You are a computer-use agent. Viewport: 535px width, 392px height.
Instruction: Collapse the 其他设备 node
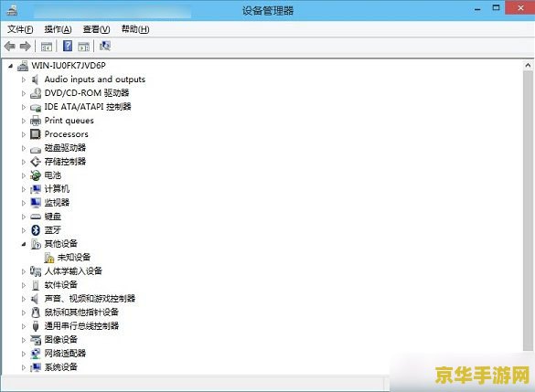click(x=24, y=244)
